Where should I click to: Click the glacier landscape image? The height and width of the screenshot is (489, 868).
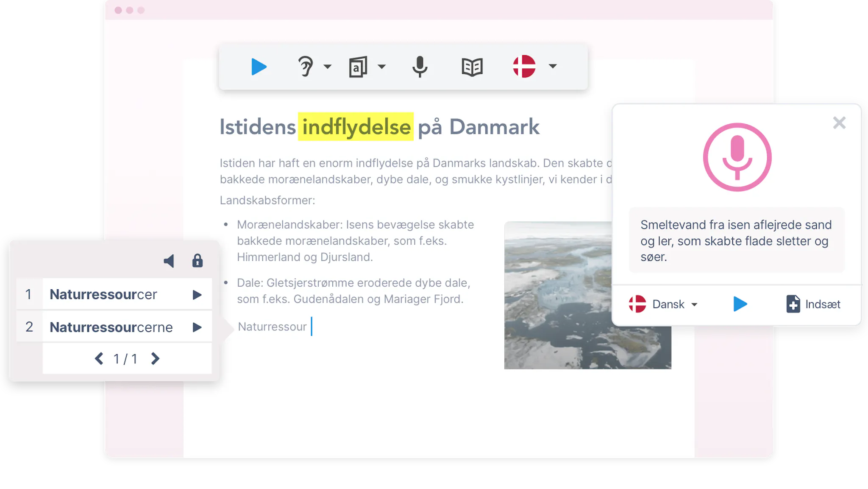tap(587, 295)
